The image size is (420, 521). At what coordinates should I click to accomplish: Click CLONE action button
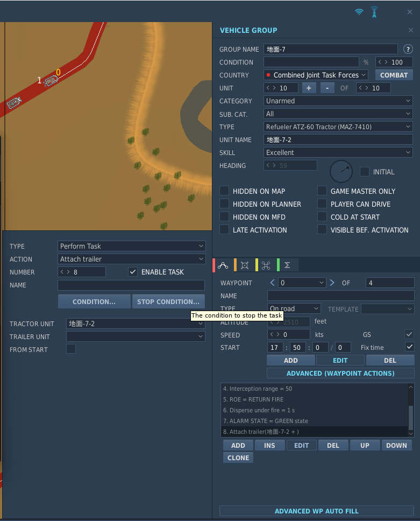(x=238, y=457)
